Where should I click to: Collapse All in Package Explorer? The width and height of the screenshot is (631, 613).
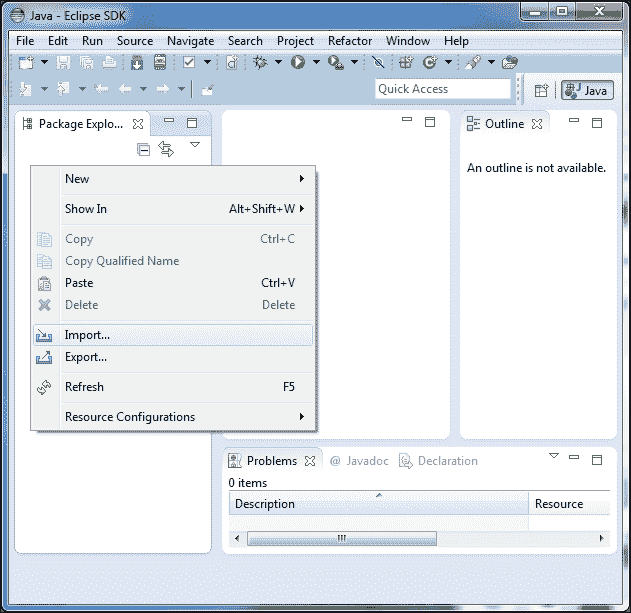[x=143, y=149]
